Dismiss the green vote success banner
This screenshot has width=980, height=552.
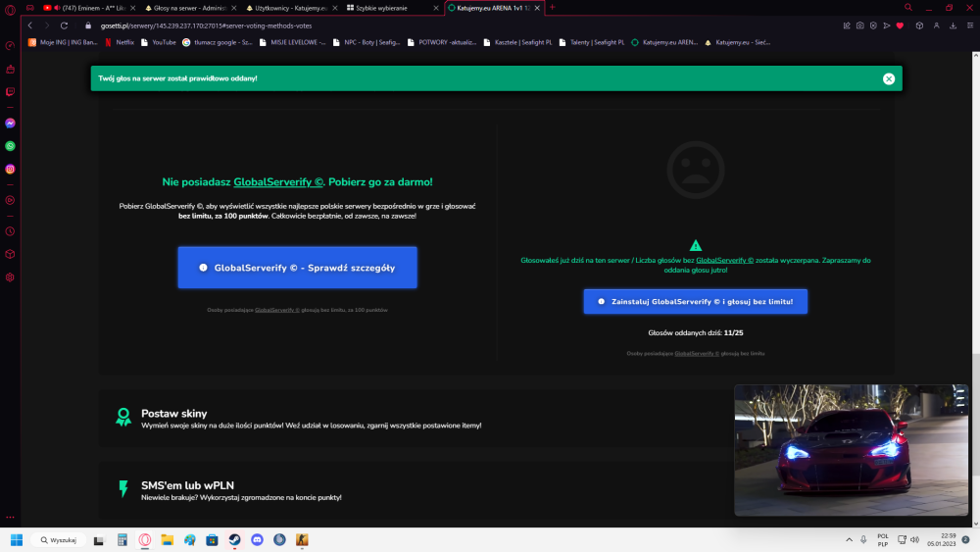click(x=889, y=78)
